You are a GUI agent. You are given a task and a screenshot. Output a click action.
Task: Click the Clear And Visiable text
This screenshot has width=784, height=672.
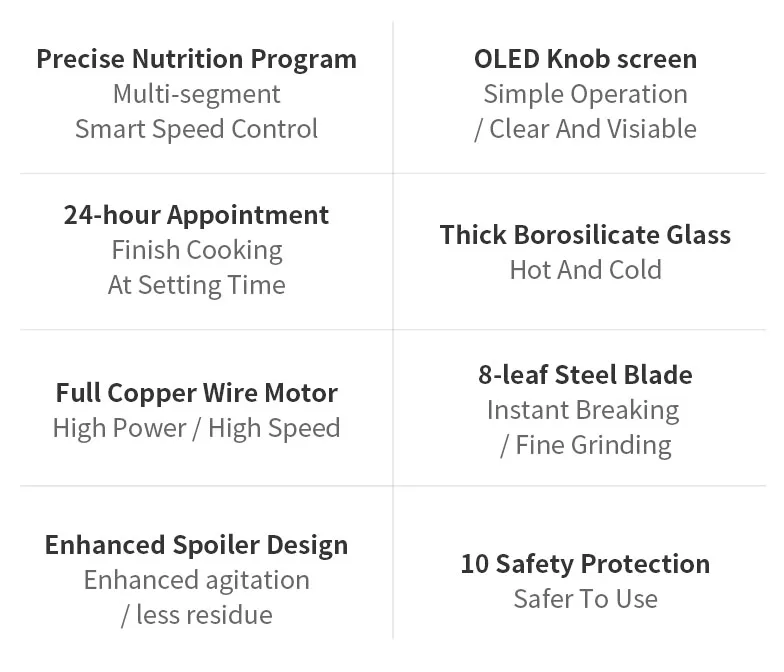[x=593, y=129]
